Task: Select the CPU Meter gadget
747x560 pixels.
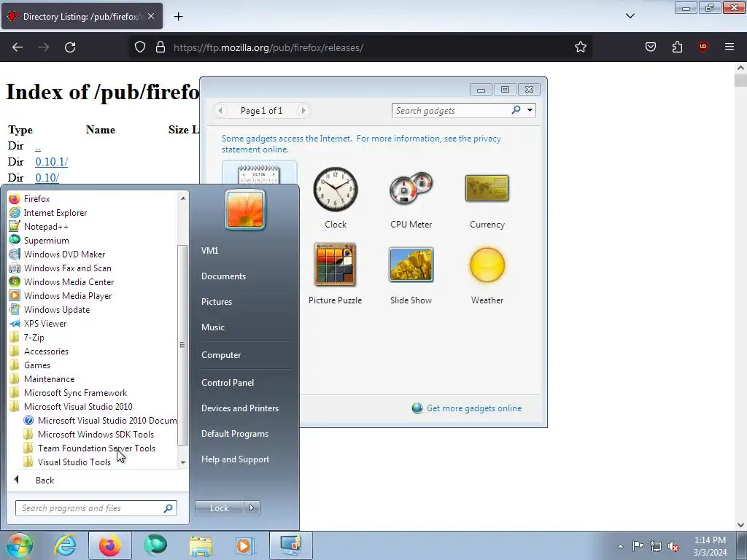Action: coord(411,198)
